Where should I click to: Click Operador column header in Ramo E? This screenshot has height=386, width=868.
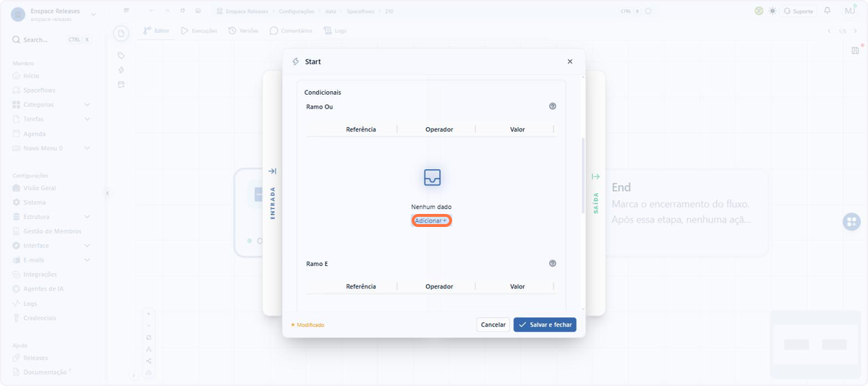point(439,286)
